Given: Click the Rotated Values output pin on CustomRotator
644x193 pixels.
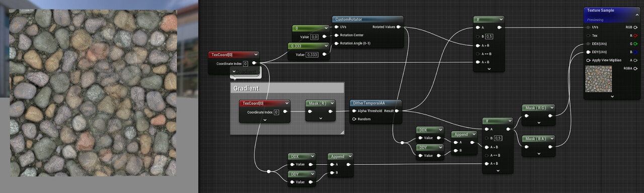Looking at the screenshot, I should 398,27.
